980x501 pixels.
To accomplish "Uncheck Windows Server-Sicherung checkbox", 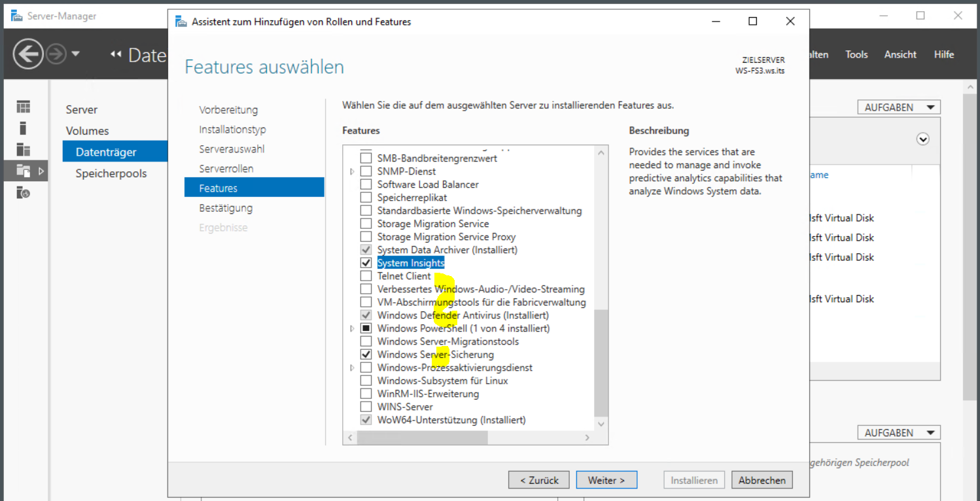I will pyautogui.click(x=366, y=354).
